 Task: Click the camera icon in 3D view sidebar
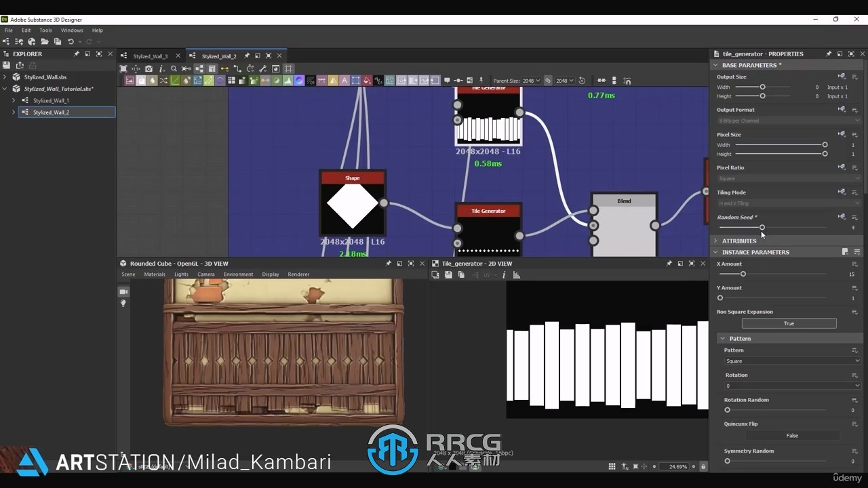(123, 291)
